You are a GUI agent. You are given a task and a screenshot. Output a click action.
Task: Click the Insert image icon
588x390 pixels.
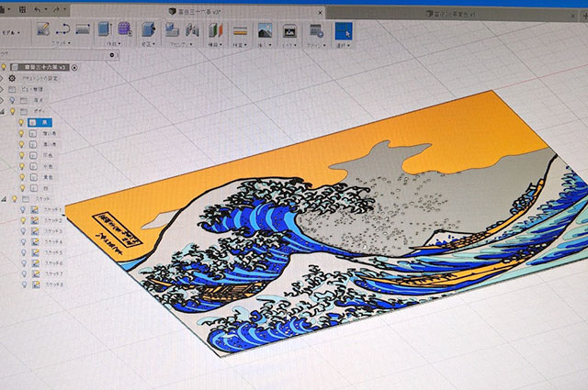click(266, 30)
